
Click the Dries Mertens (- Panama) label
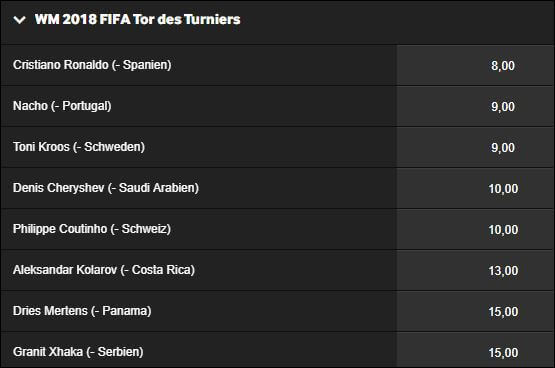pos(82,311)
